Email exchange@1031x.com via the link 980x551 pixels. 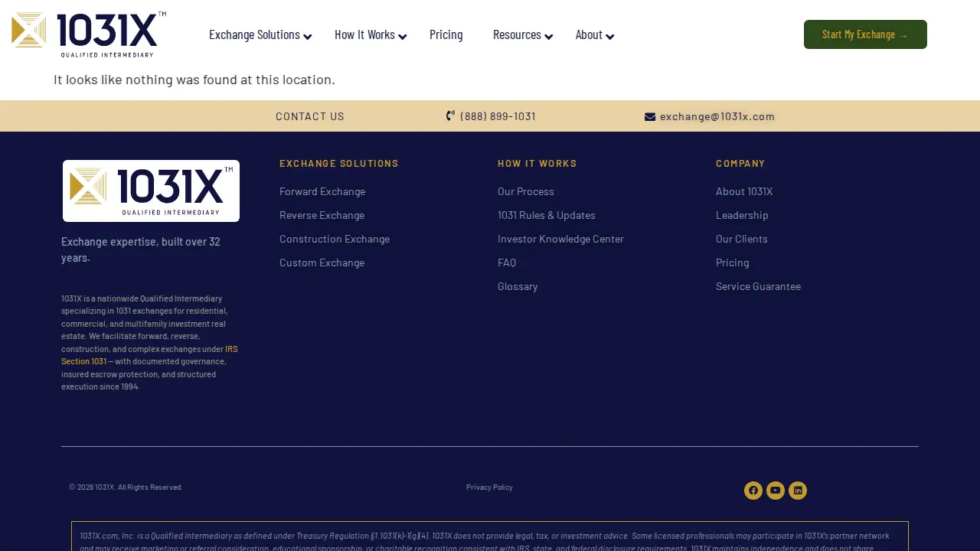tap(717, 116)
